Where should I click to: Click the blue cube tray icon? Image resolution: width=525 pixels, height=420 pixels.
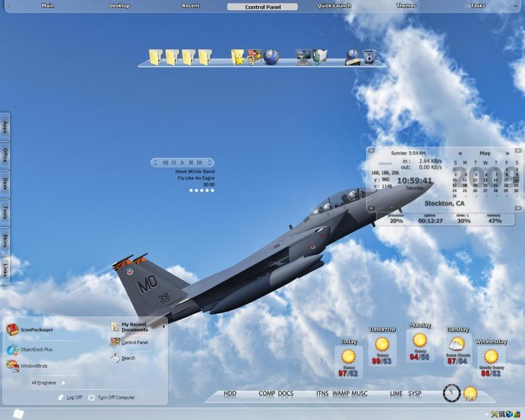[x=510, y=415]
